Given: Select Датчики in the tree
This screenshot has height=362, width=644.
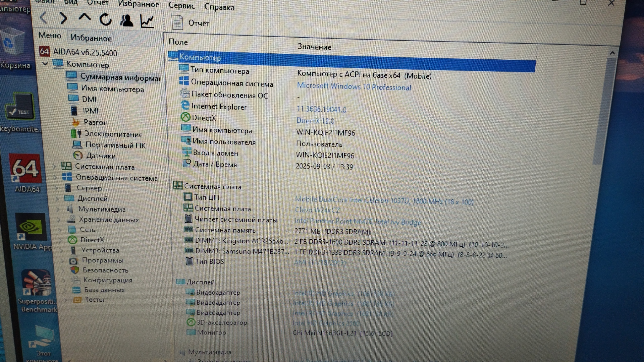Looking at the screenshot, I should click(x=101, y=156).
